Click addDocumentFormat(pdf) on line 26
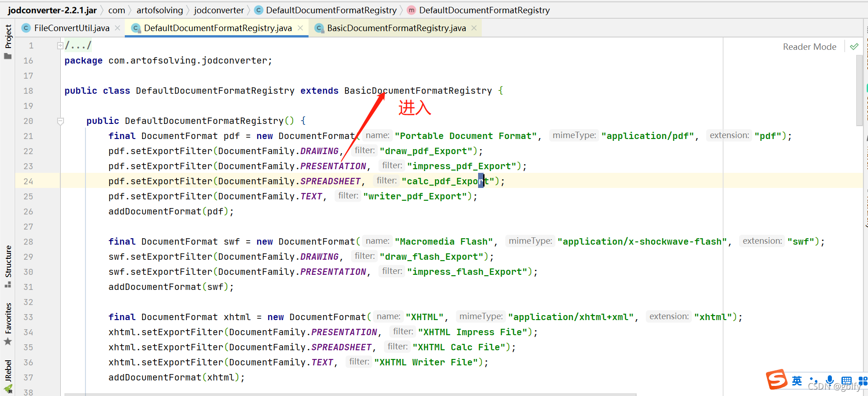Screen dimensions: 868x396 171,211
